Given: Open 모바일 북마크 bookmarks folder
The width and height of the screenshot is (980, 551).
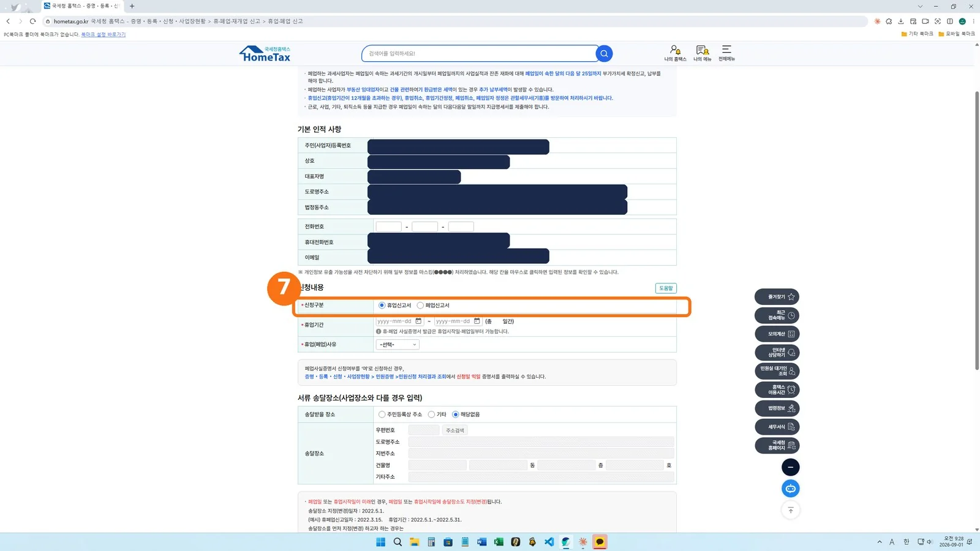Looking at the screenshot, I should point(957,34).
